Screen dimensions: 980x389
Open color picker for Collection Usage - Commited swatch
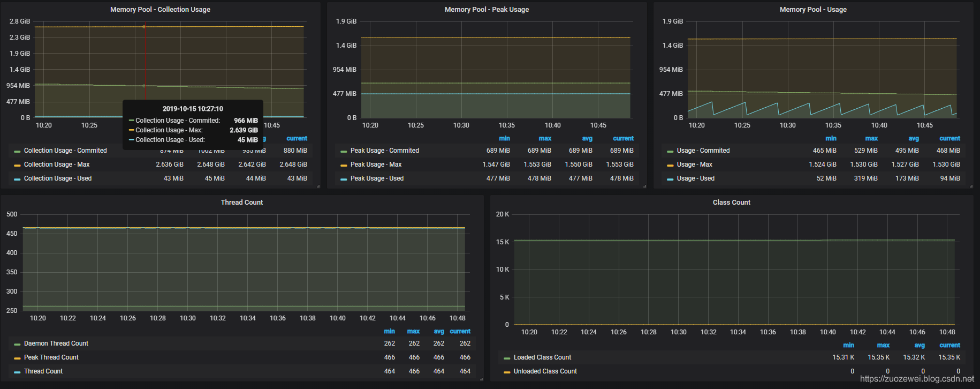[x=17, y=151]
